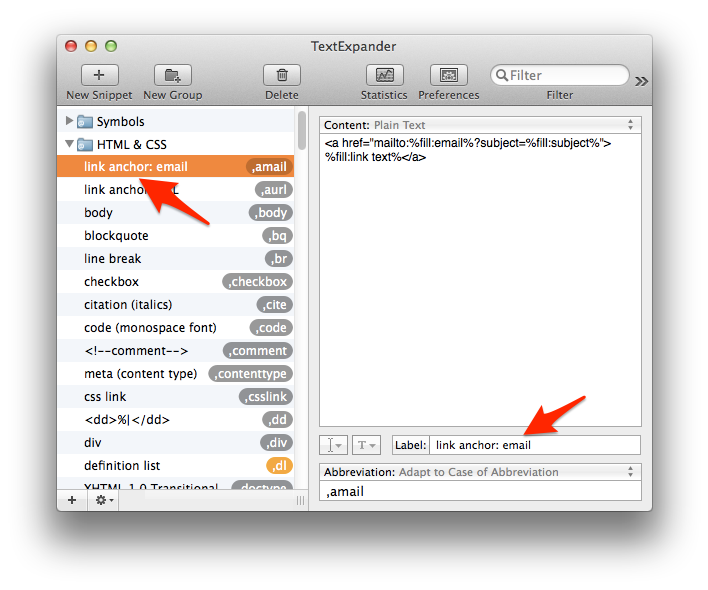Click the ',bq' abbreviation badge
708x590 pixels.
pyautogui.click(x=278, y=236)
